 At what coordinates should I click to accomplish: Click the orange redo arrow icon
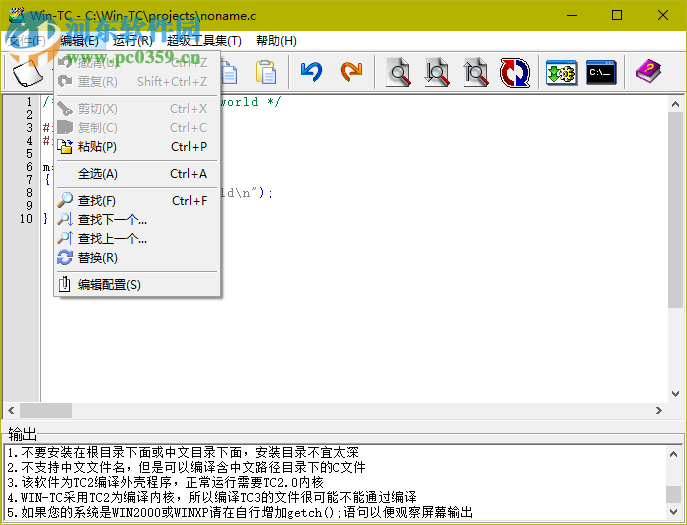(x=351, y=72)
